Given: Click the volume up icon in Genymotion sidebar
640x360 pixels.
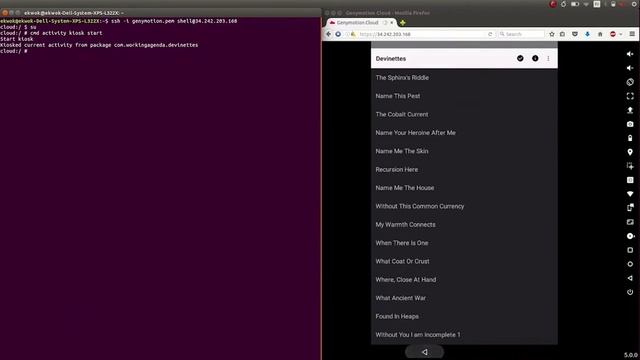Looking at the screenshot, I should pos(630,54).
